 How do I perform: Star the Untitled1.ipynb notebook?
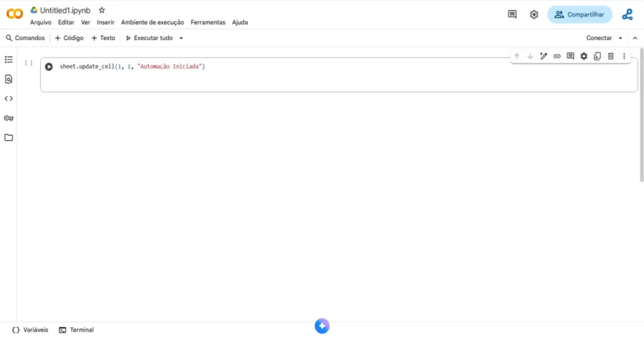pos(102,10)
